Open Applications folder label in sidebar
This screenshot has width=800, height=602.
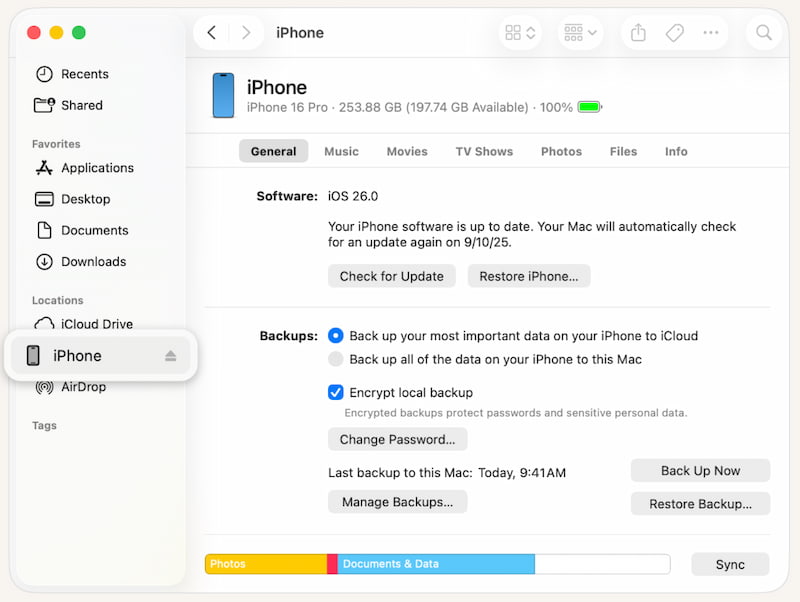[97, 168]
